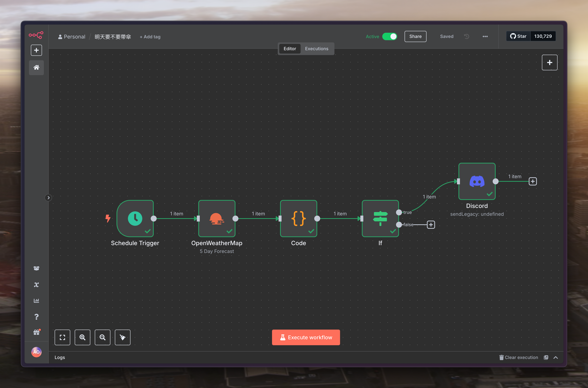The height and width of the screenshot is (388, 588).
Task: Open the Code node
Action: coord(298,218)
